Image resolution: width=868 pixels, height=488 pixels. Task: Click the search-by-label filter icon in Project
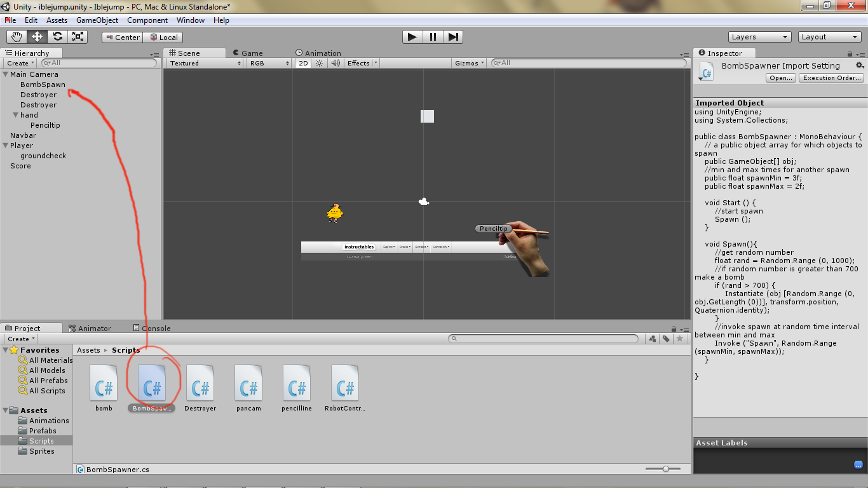point(666,339)
